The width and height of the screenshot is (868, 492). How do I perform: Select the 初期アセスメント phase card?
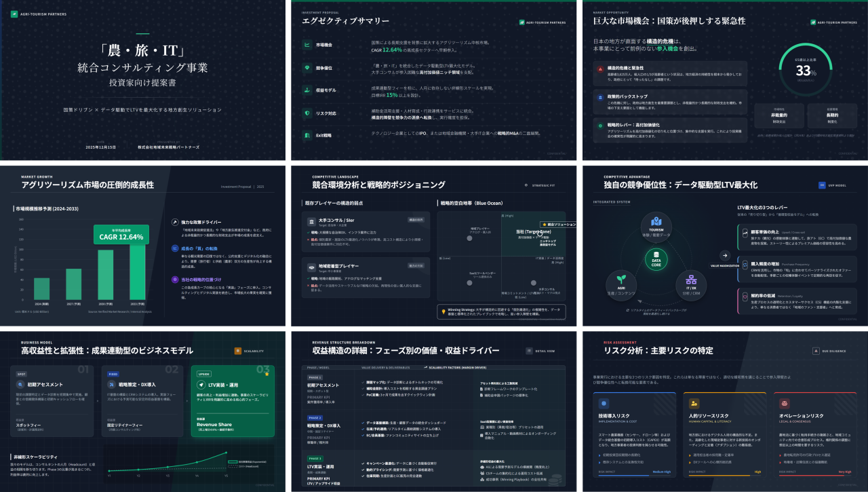[53, 400]
